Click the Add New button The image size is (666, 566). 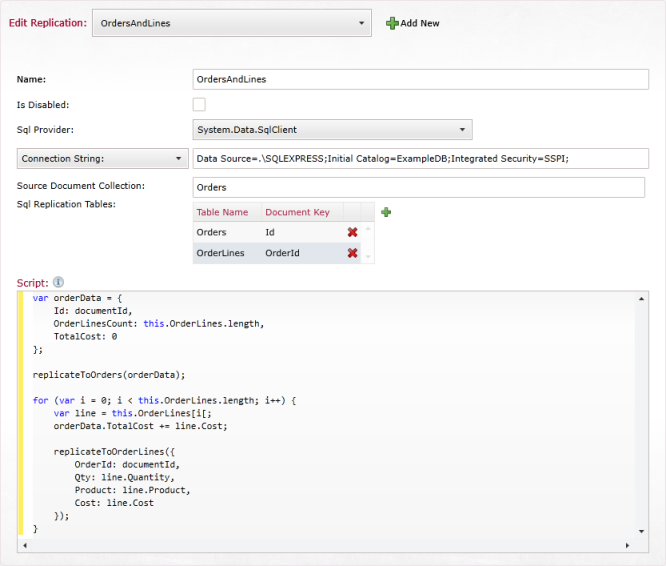point(412,23)
